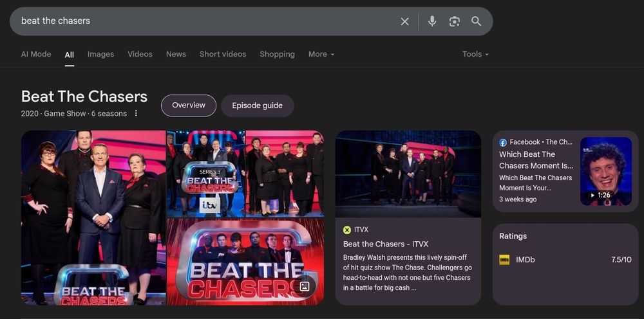Image resolution: width=644 pixels, height=319 pixels.
Task: Select the 'Beat The Chasers' heading title
Action: [x=84, y=96]
